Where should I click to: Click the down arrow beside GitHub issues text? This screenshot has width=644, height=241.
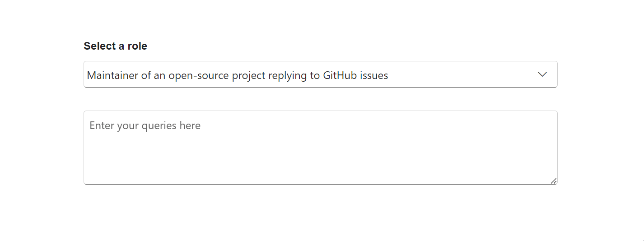pyautogui.click(x=542, y=74)
